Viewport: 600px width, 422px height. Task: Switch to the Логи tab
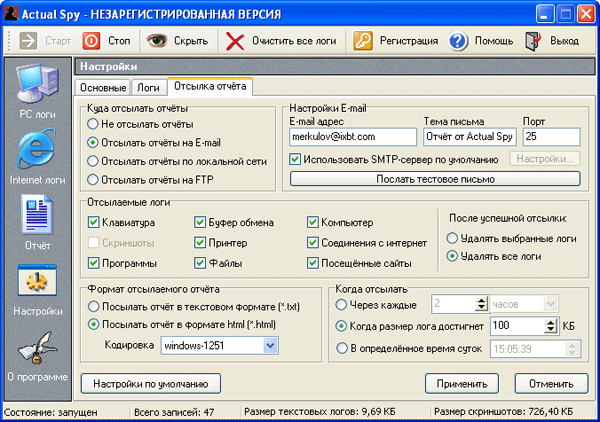[x=148, y=88]
